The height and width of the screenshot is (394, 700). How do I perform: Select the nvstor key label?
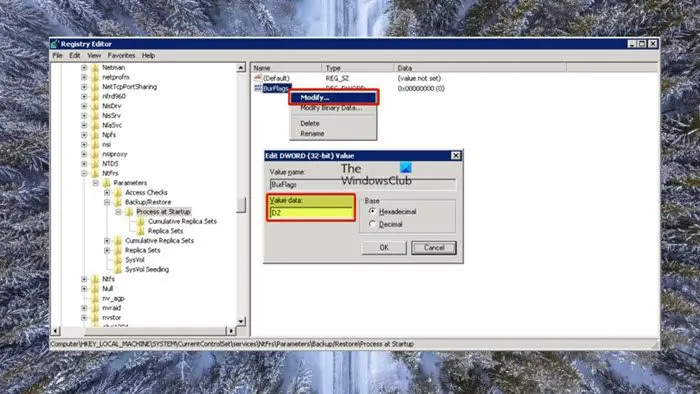112,318
